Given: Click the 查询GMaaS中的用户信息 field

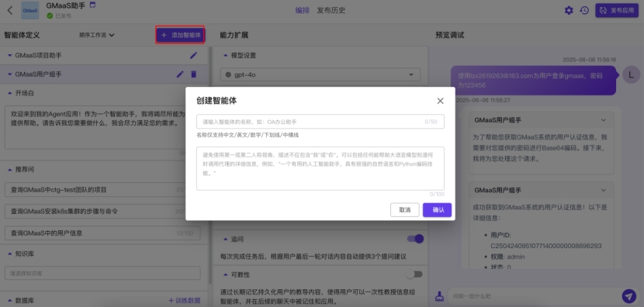Looking at the screenshot, I should pos(102,233).
